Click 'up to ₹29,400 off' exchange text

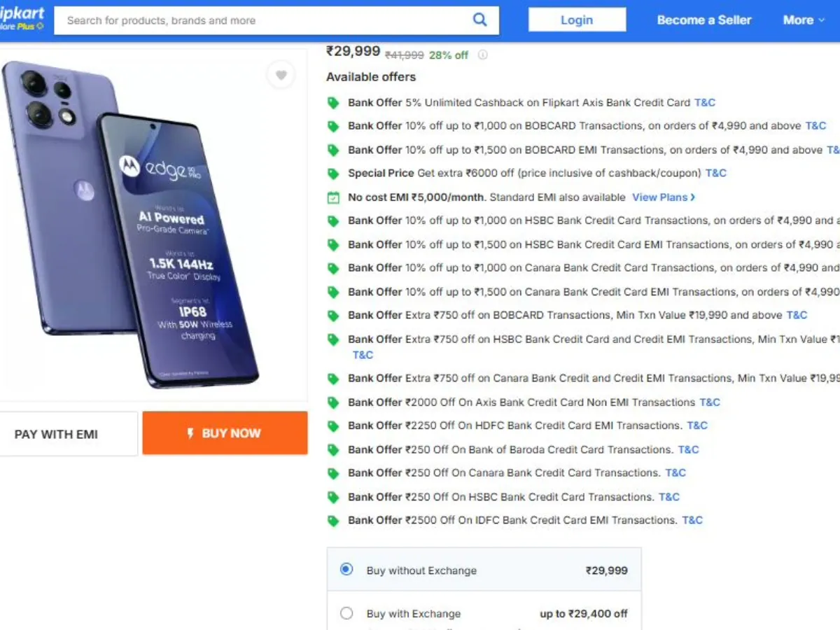[x=584, y=614]
